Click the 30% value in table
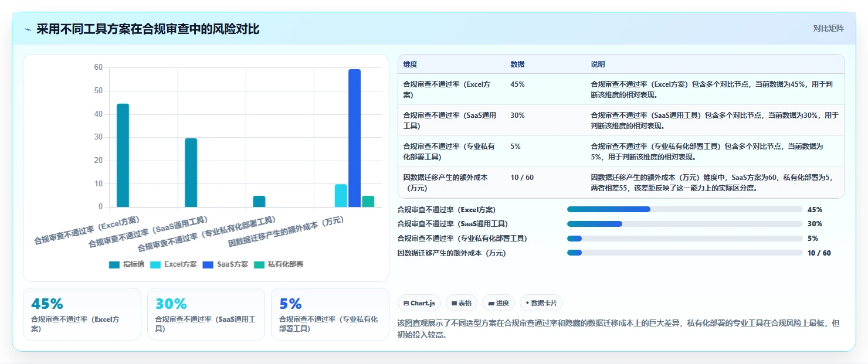This screenshot has height=364, width=868. coord(517,115)
